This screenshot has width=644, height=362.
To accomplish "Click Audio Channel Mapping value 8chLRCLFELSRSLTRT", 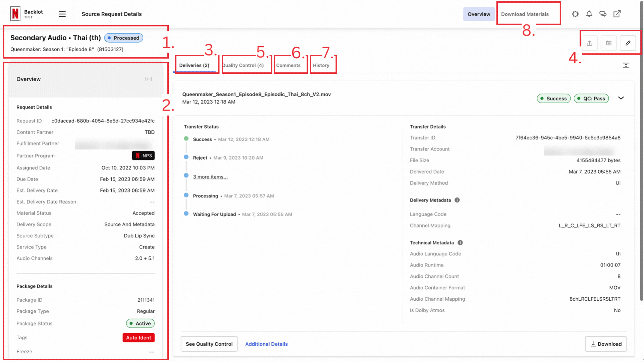I will pyautogui.click(x=595, y=299).
